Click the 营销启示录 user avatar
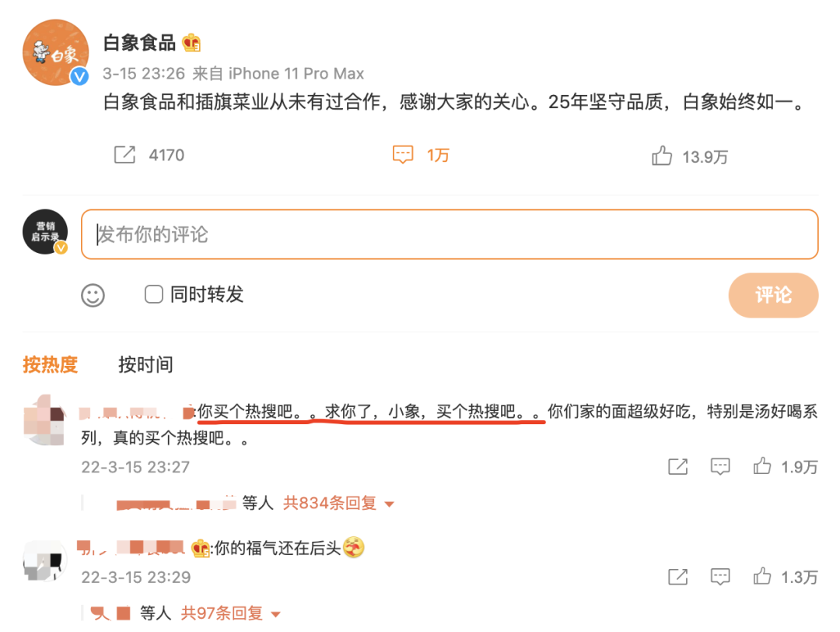This screenshot has width=840, height=632. coord(45,232)
